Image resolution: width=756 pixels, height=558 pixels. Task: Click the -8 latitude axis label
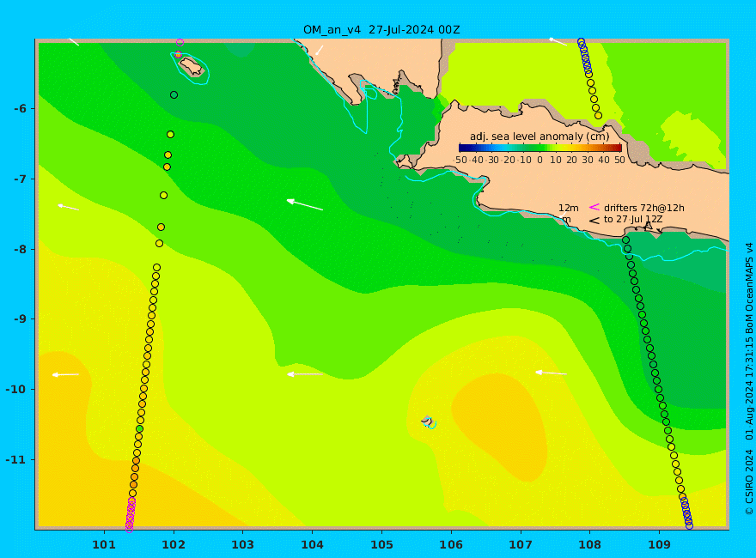(x=20, y=249)
